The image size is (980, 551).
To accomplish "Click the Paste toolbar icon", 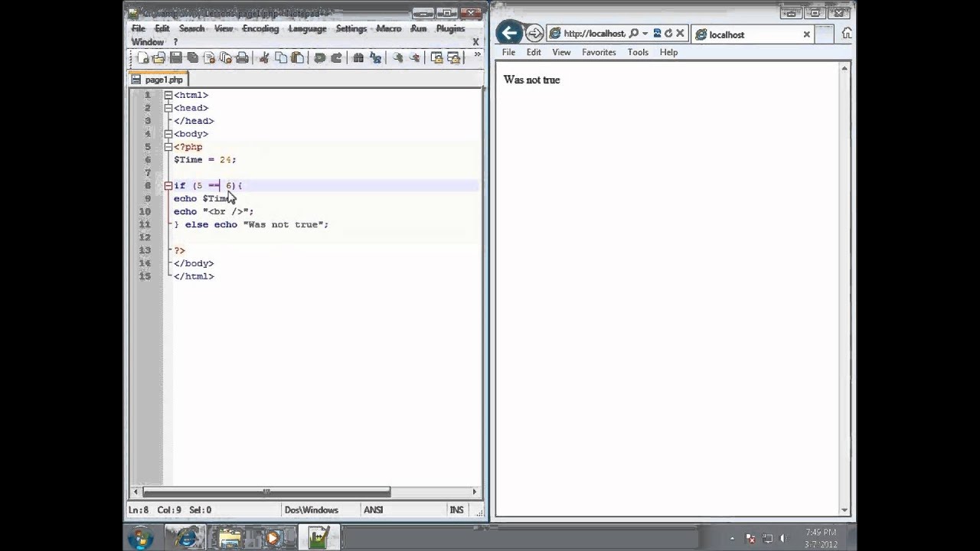I will [x=298, y=58].
